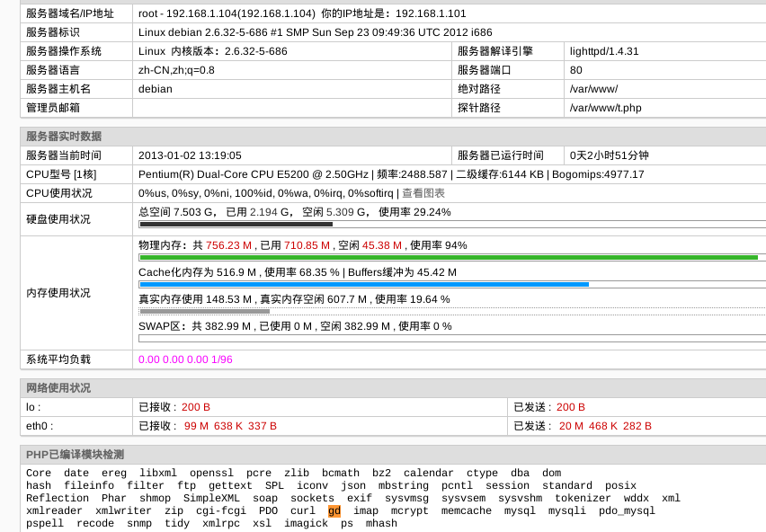Image resolution: width=766 pixels, height=532 pixels.
Task: Click the tokenizer module name
Action: [x=583, y=499]
